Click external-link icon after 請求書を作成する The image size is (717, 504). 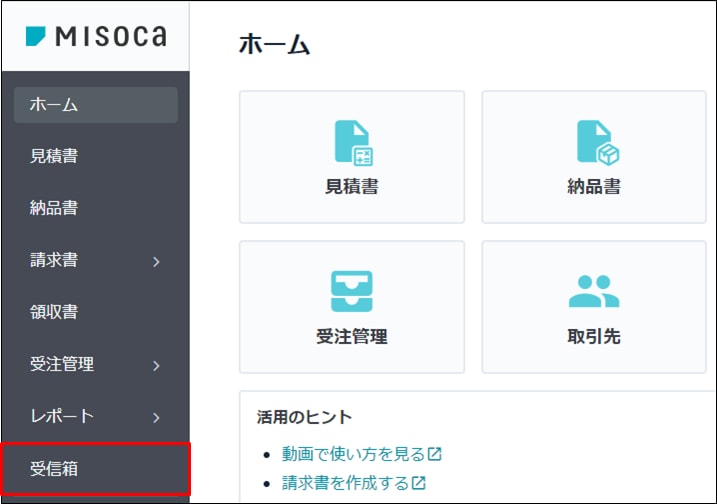point(418,483)
